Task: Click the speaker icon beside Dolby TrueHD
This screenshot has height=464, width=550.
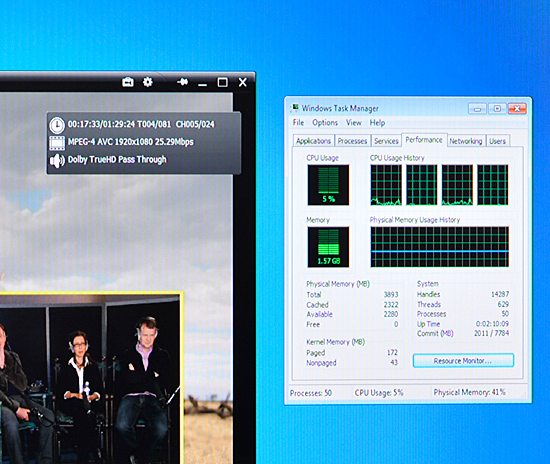Action: coord(57,161)
